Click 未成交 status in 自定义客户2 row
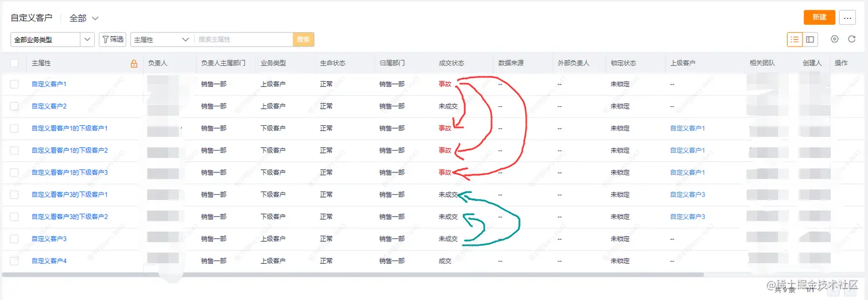868x300 pixels. coord(448,106)
